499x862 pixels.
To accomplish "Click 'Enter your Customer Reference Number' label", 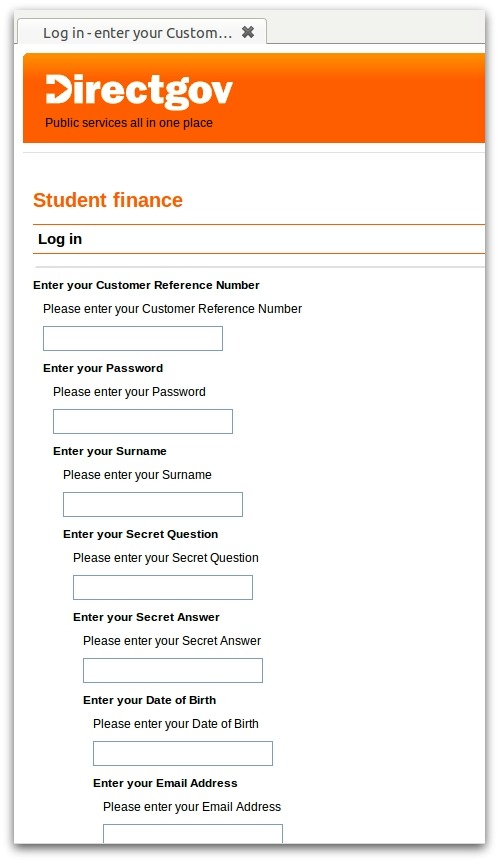I will click(x=146, y=285).
